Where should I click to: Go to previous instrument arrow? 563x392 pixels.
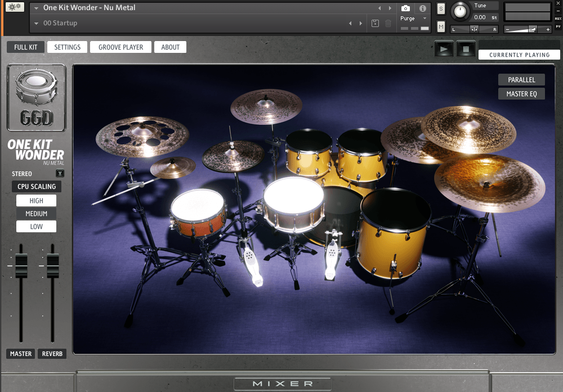(x=379, y=8)
